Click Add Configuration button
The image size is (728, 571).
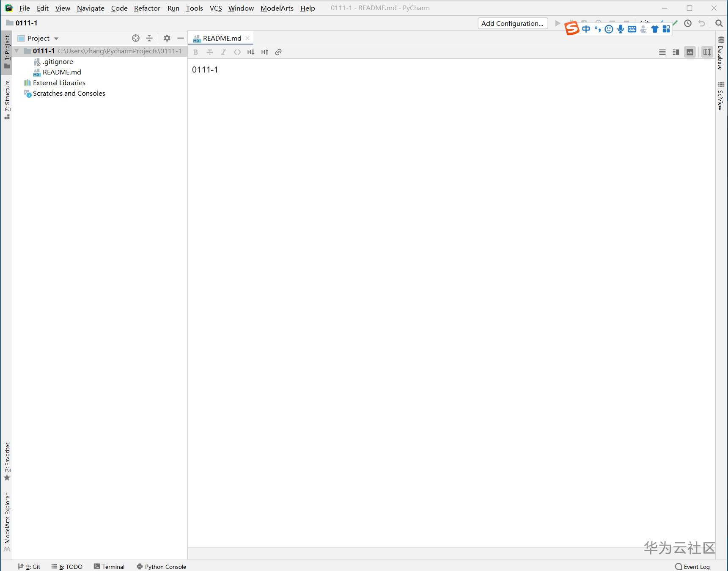[x=513, y=23]
